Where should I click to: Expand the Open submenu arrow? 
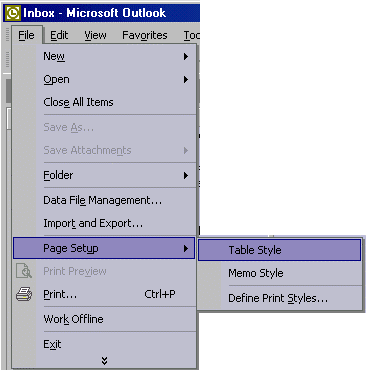[186, 80]
